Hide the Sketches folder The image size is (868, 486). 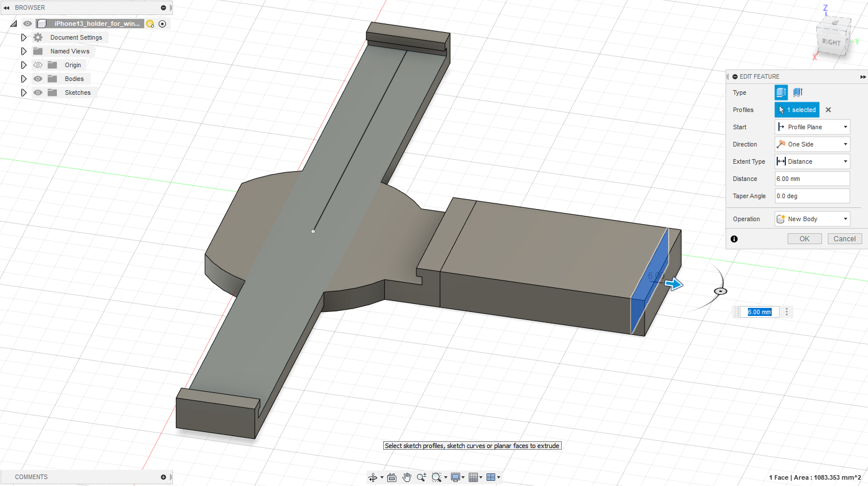[38, 92]
